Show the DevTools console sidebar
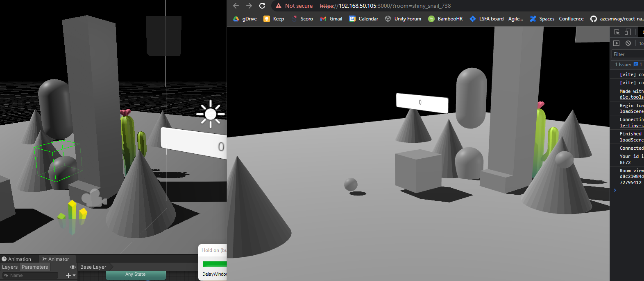 click(x=616, y=43)
